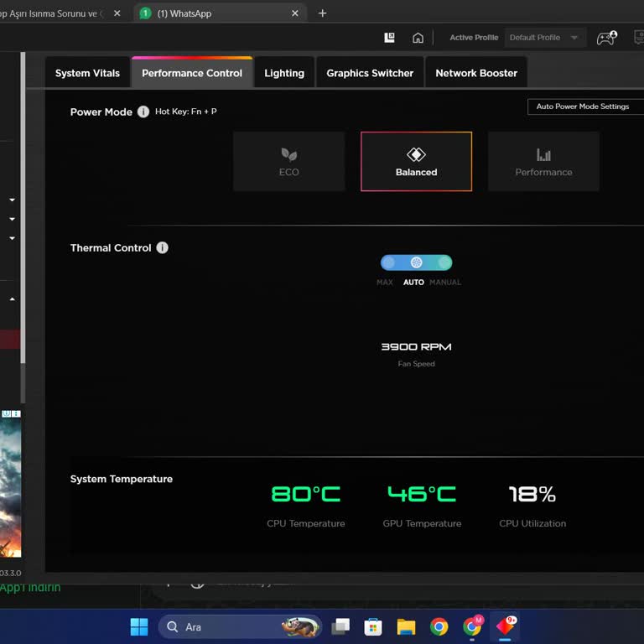The height and width of the screenshot is (644, 644).
Task: Select the Performance power mode
Action: (x=543, y=161)
